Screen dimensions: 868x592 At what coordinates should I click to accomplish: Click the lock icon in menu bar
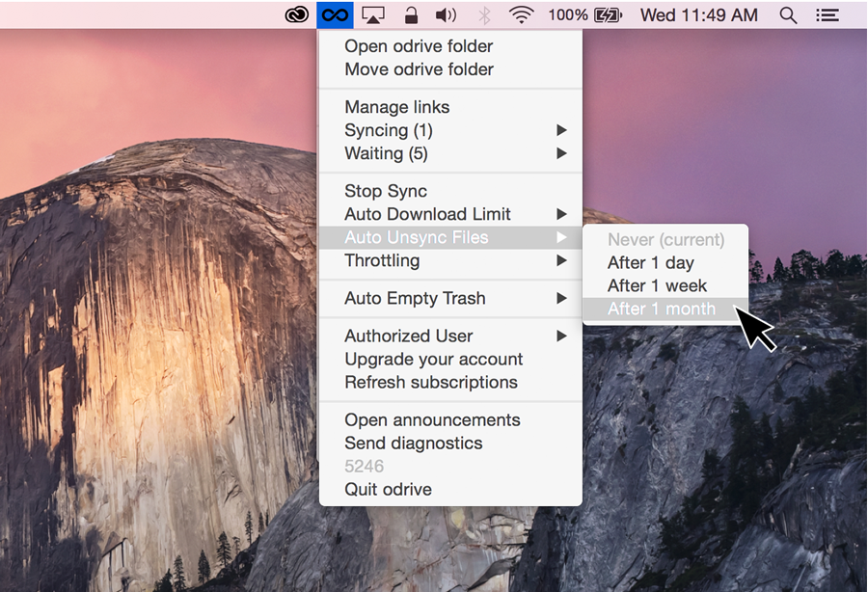(411, 14)
